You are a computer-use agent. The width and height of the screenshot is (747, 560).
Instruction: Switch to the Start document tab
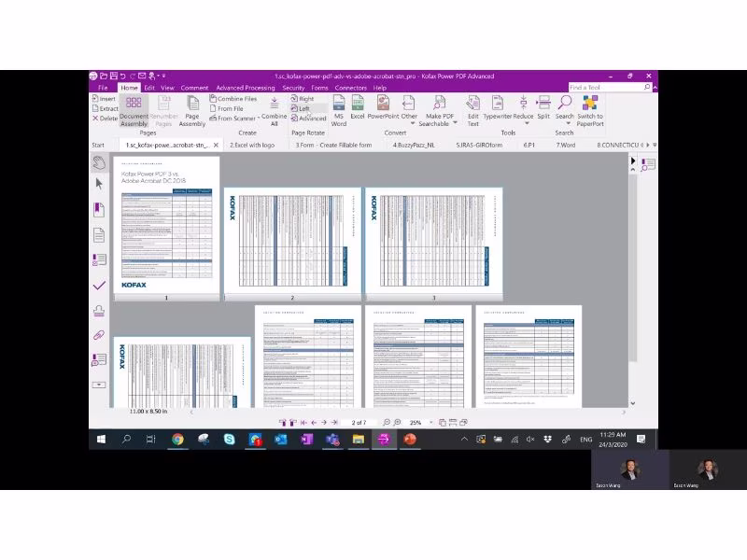[x=98, y=145]
